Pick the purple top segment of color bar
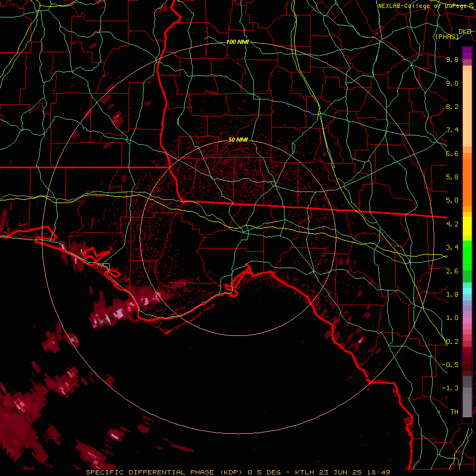The width and height of the screenshot is (476, 476). pyautogui.click(x=467, y=53)
